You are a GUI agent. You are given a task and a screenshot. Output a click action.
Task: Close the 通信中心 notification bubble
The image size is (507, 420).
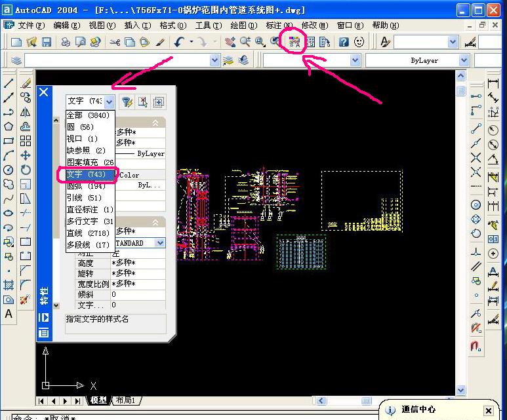(489, 411)
